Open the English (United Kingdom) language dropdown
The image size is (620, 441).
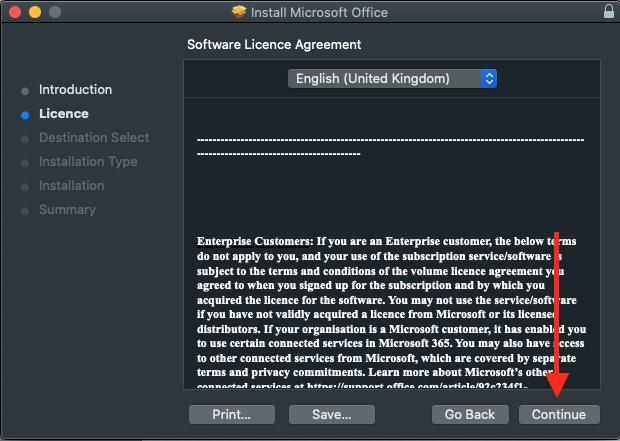[x=391, y=78]
